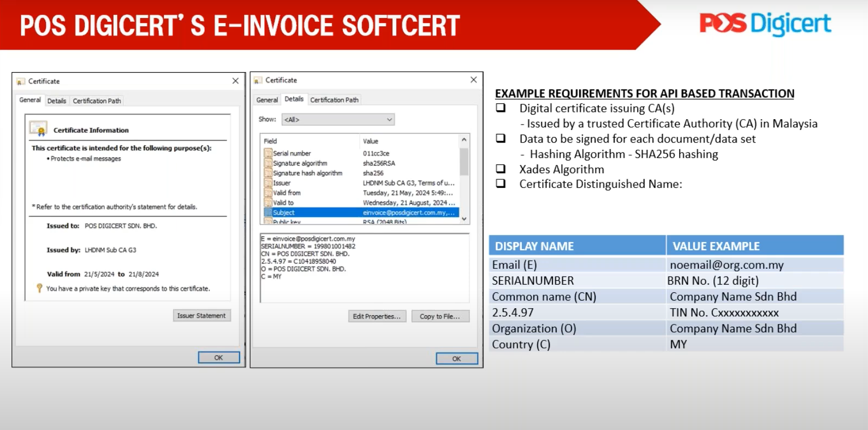Click Certificate Distinguished Name checkbox bullet
868x430 pixels.
click(501, 184)
